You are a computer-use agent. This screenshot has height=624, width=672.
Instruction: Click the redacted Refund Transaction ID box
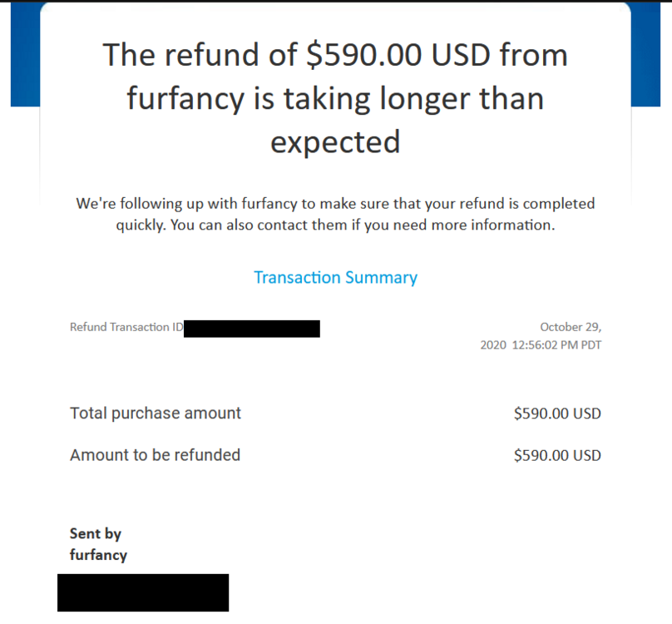click(x=251, y=329)
